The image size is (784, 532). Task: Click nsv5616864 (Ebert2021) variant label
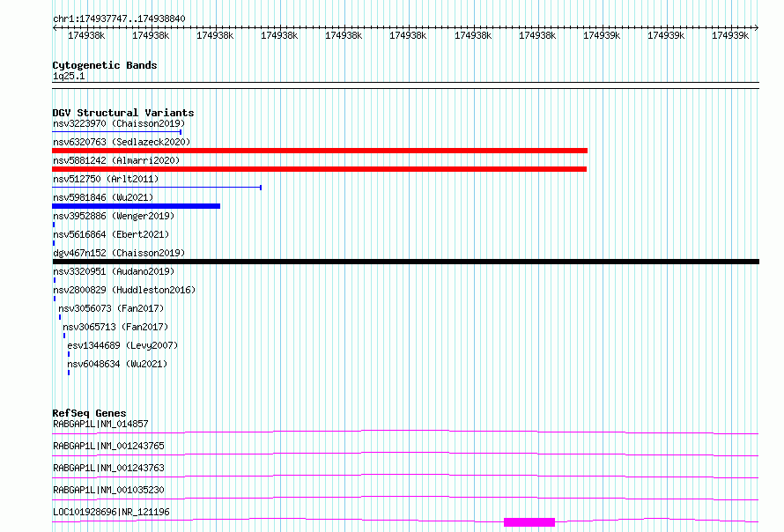pos(111,234)
